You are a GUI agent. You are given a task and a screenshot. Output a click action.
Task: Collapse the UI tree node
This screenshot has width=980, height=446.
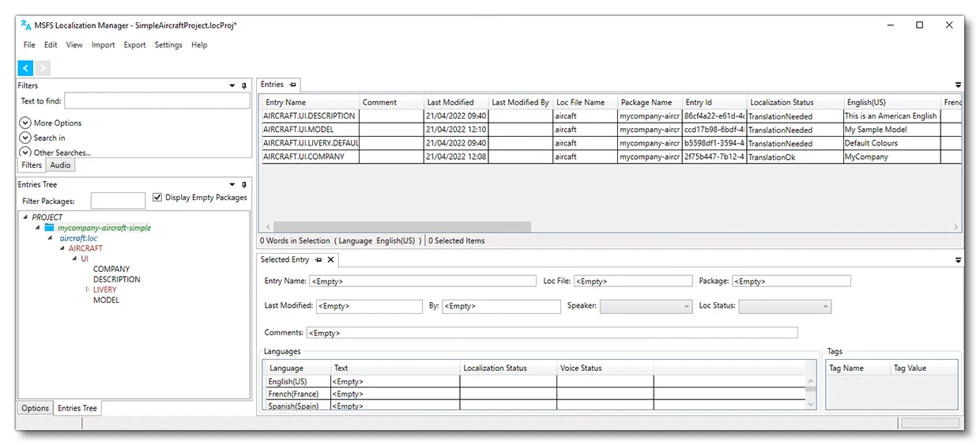click(75, 259)
